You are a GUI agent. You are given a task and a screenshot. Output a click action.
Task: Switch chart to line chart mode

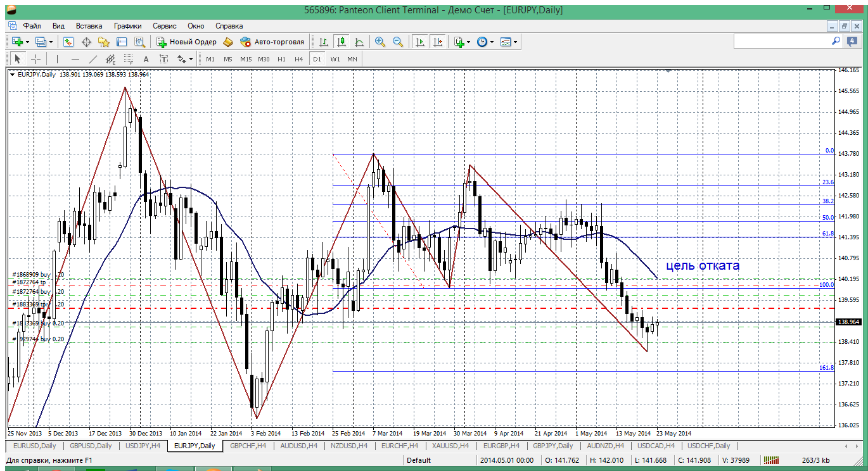359,42
